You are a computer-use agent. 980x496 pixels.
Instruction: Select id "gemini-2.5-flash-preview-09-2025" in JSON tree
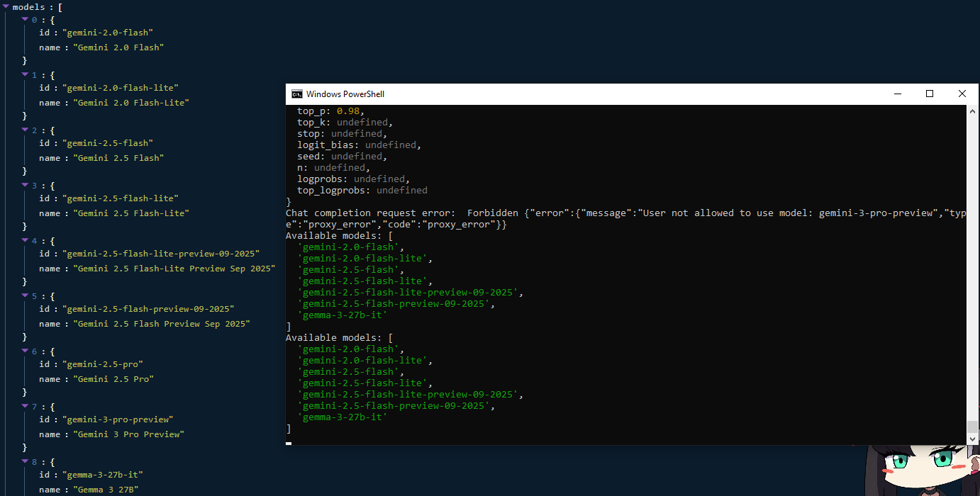(x=148, y=309)
